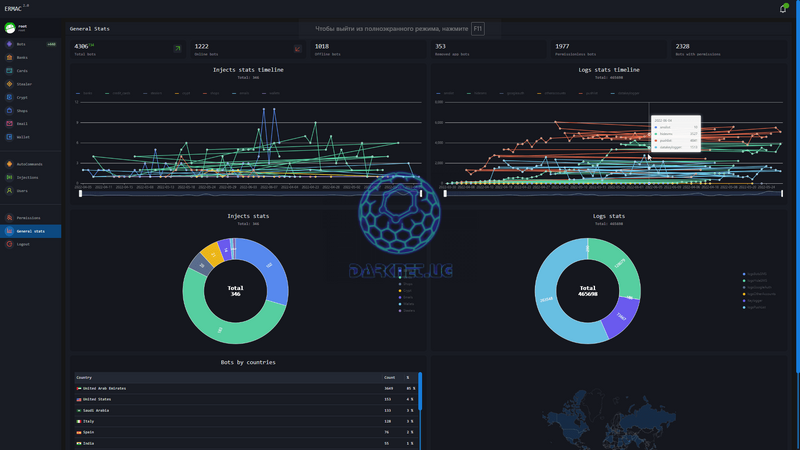Toggle Wallets in Injects stats legend
This screenshot has height=450, width=800.
(407, 304)
